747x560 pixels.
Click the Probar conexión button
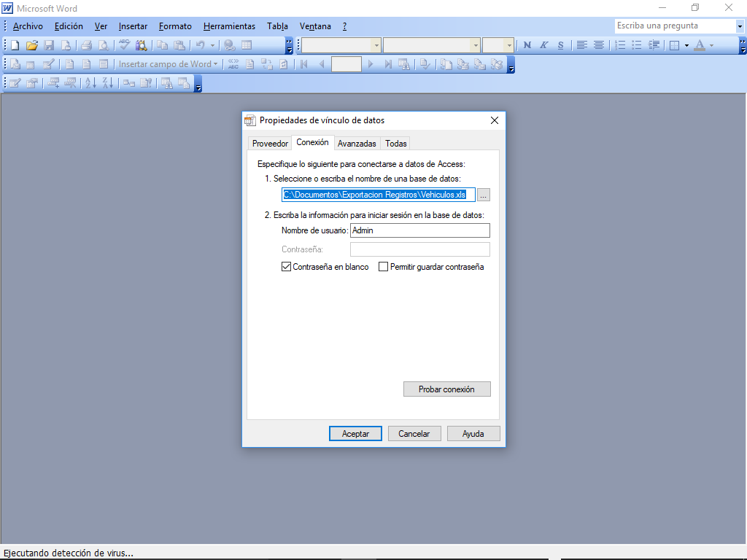[447, 389]
